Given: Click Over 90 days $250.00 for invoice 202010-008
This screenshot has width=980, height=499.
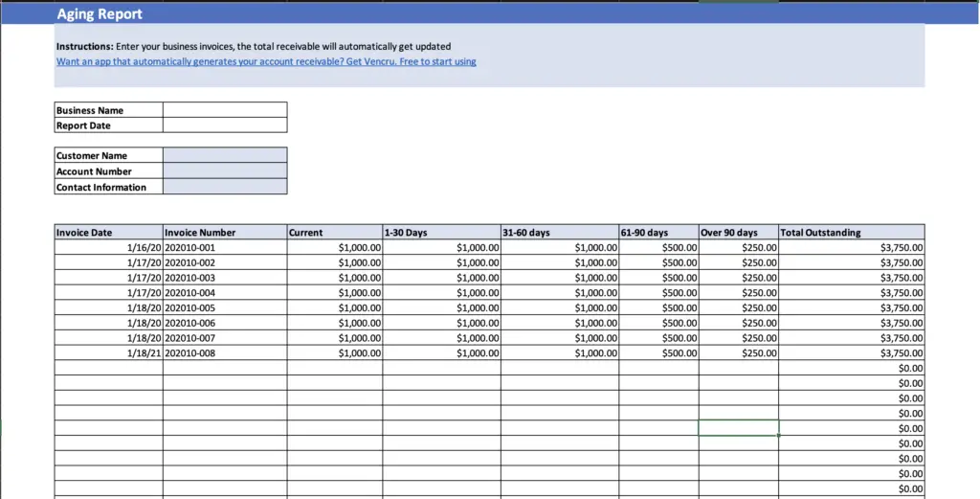Looking at the screenshot, I should pos(739,352).
